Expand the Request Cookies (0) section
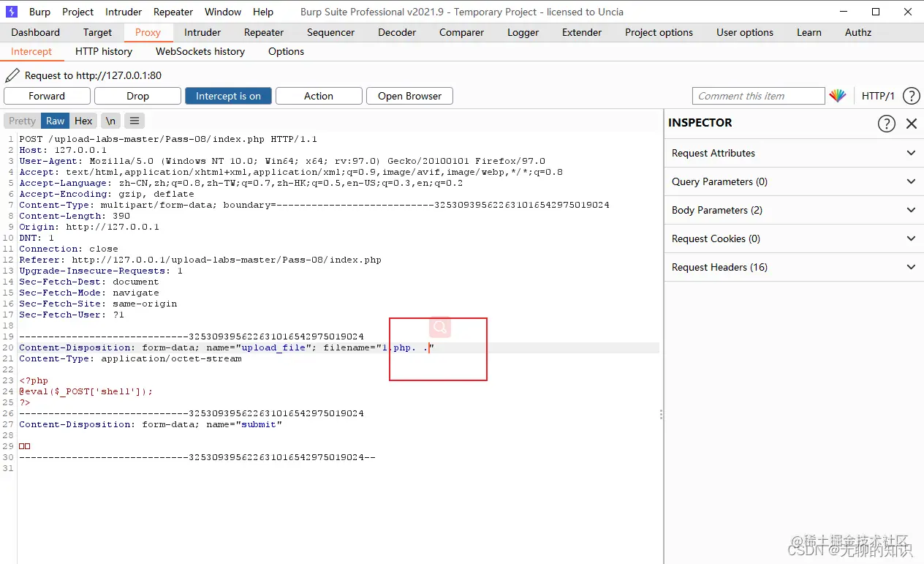The height and width of the screenshot is (564, 924). 794,238
